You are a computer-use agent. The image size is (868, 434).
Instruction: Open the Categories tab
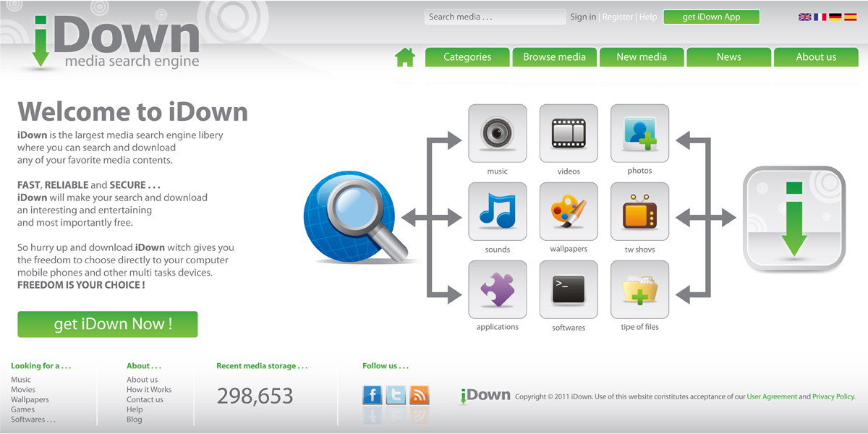click(467, 57)
